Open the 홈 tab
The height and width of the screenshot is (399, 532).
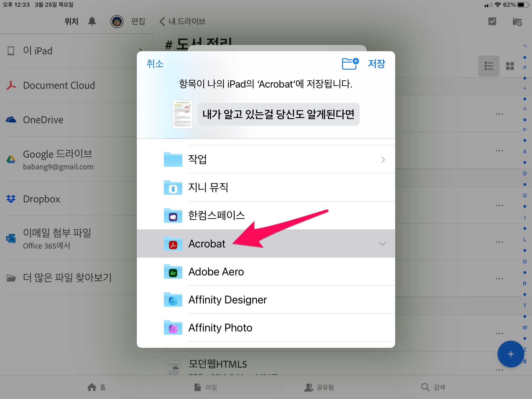[x=96, y=387]
